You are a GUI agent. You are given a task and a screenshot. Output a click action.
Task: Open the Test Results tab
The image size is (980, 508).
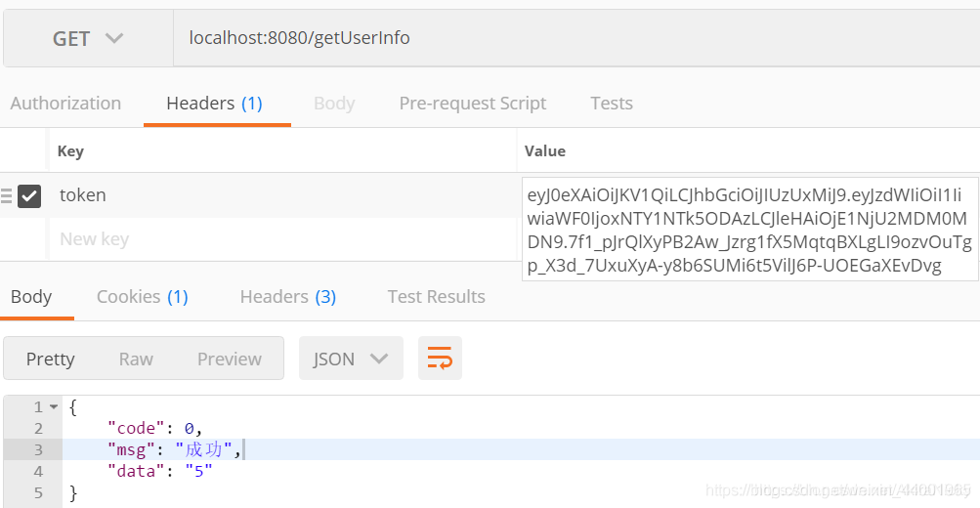click(x=436, y=297)
